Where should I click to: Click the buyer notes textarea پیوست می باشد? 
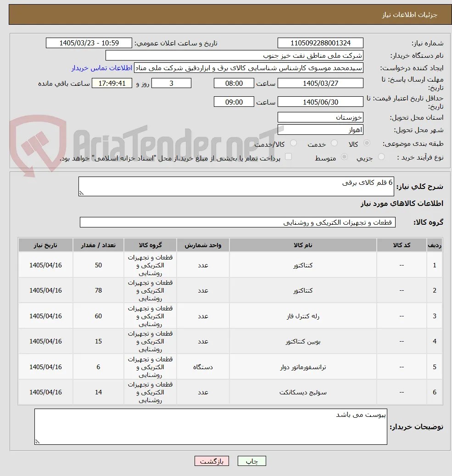(x=211, y=427)
